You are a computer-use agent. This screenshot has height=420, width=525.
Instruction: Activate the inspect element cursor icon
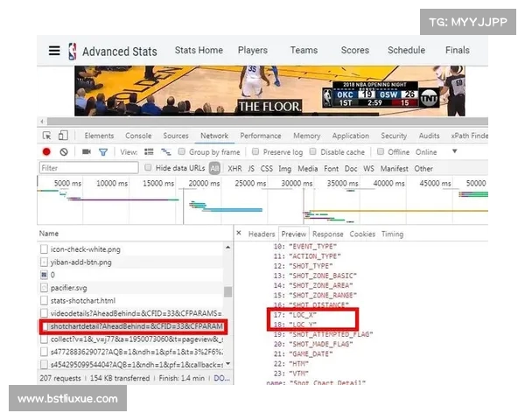tap(46, 136)
